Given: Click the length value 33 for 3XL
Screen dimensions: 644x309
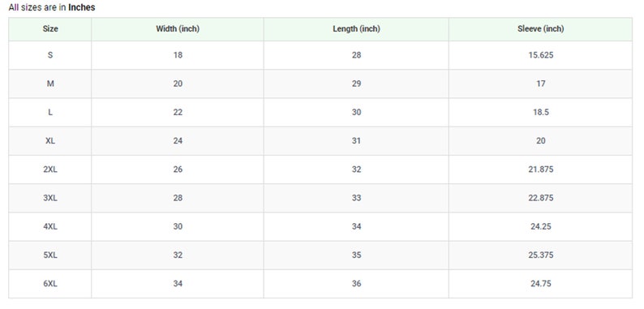Looking at the screenshot, I should (x=356, y=198).
